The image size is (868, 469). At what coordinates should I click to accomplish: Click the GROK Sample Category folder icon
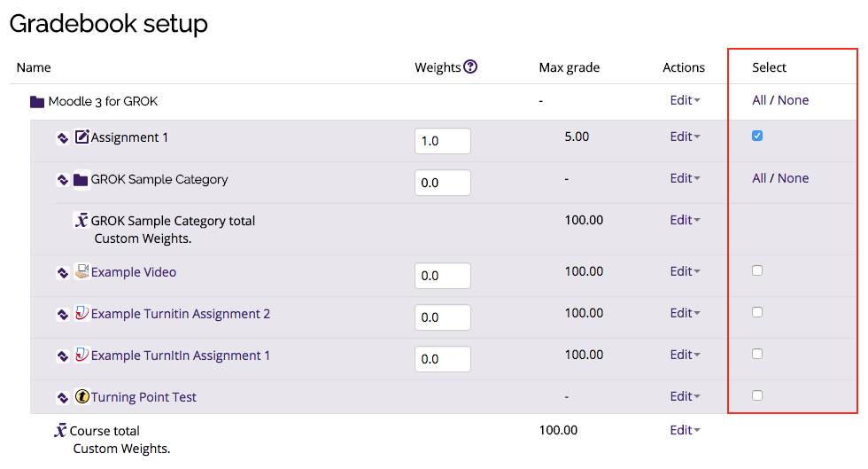pos(81,180)
